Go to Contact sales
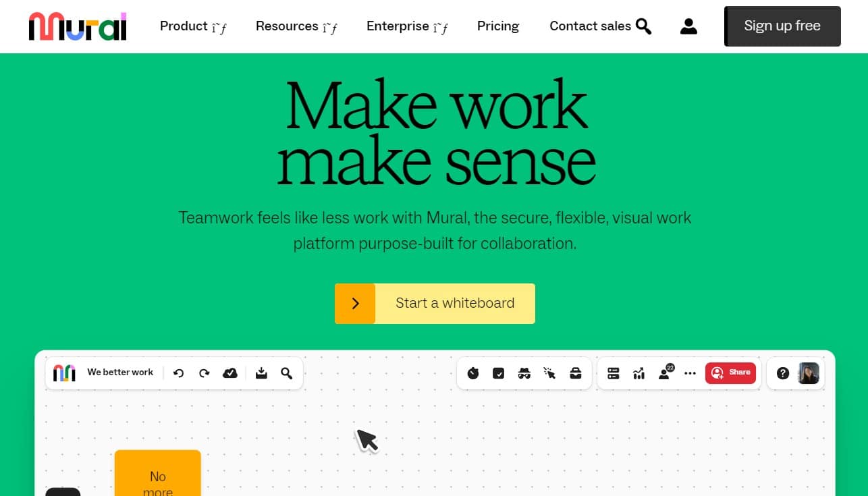Image resolution: width=868 pixels, height=496 pixels. (x=590, y=26)
